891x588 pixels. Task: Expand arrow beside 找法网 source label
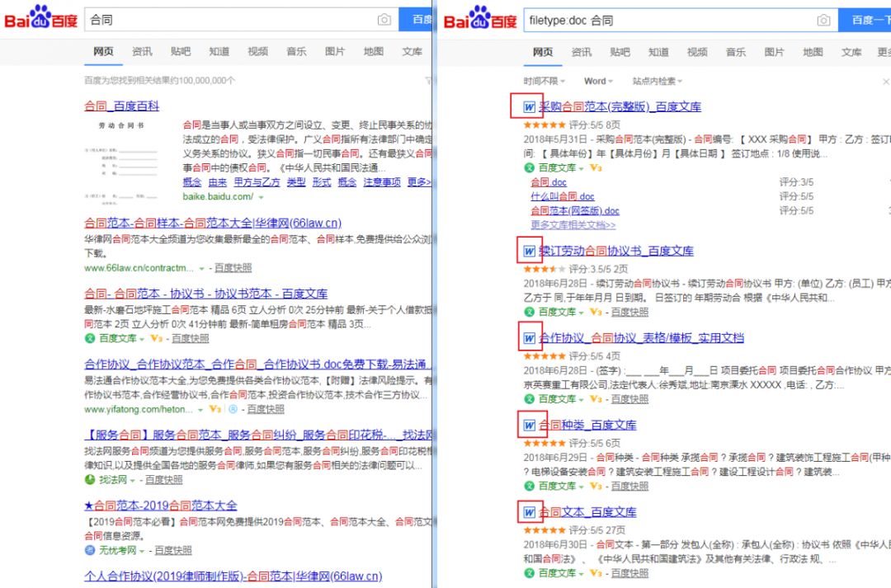[x=132, y=480]
